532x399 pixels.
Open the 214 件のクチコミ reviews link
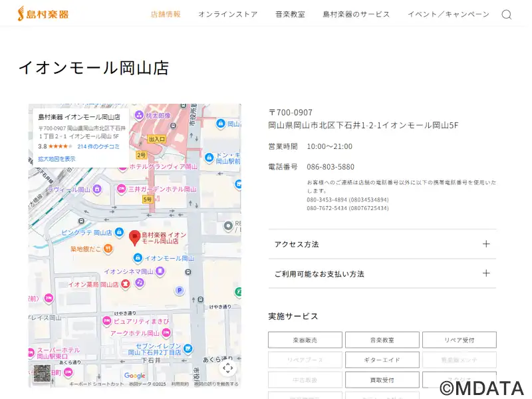98,146
